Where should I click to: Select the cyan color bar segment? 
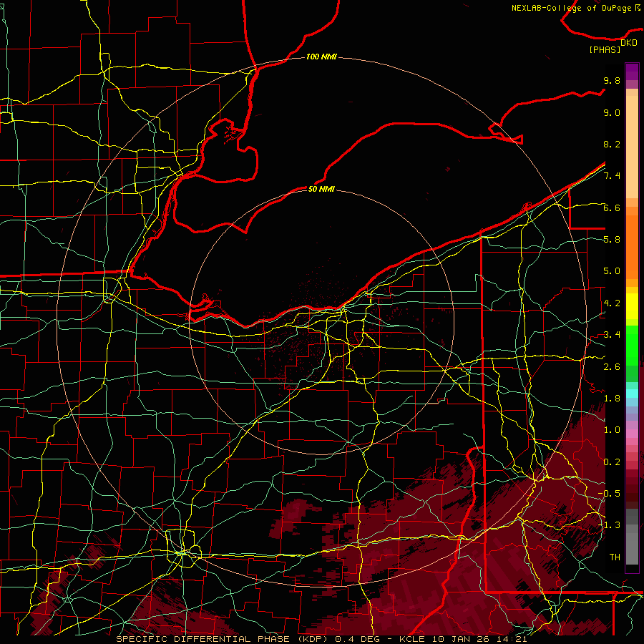[x=632, y=394]
